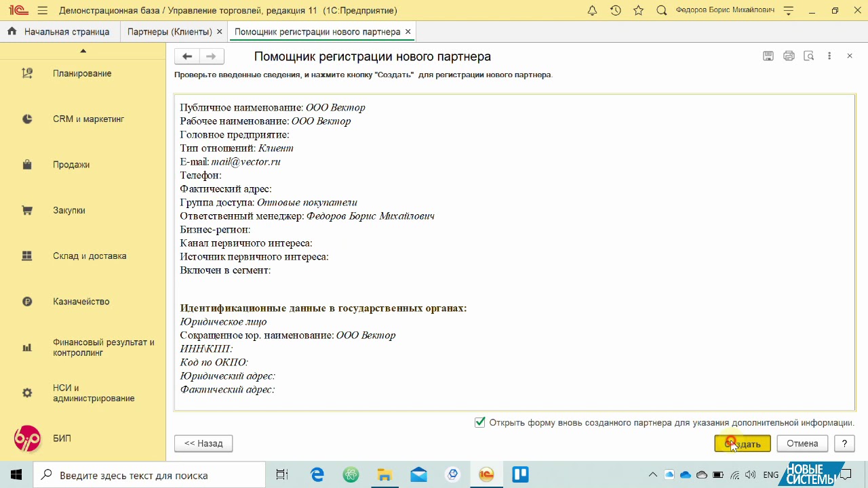
Task: Open Trello app from taskbar
Action: click(x=520, y=475)
